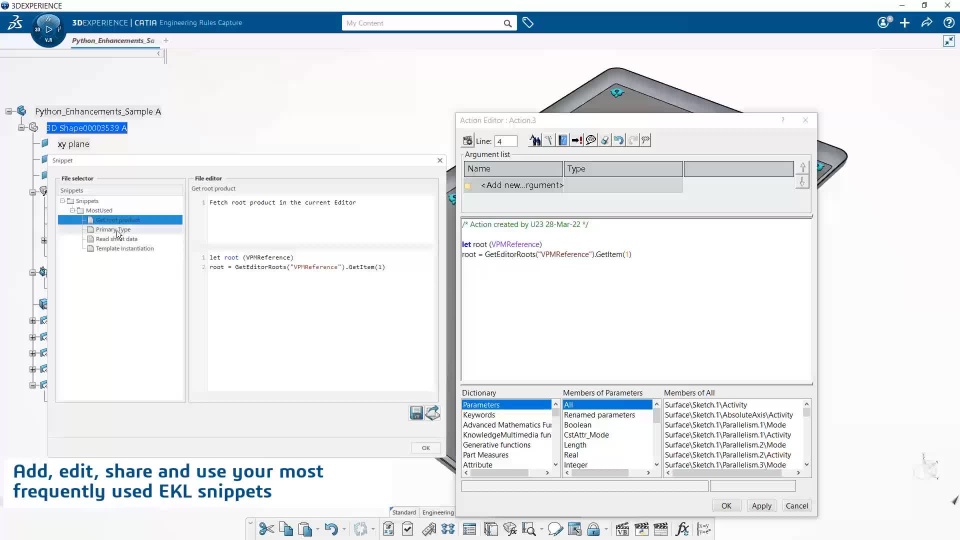Select Generative functions in Dictionary list
This screenshot has width=960, height=540.
coord(497,445)
